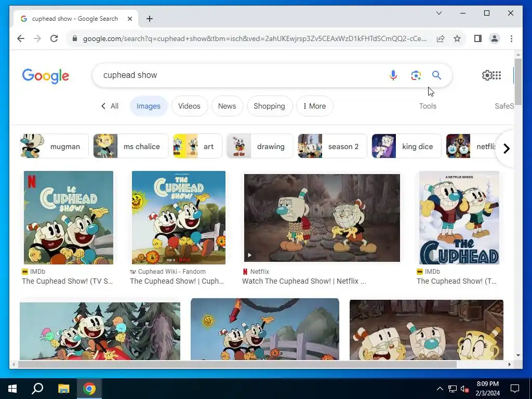532x399 pixels.
Task: Open the tab search chevron
Action: click(438, 13)
